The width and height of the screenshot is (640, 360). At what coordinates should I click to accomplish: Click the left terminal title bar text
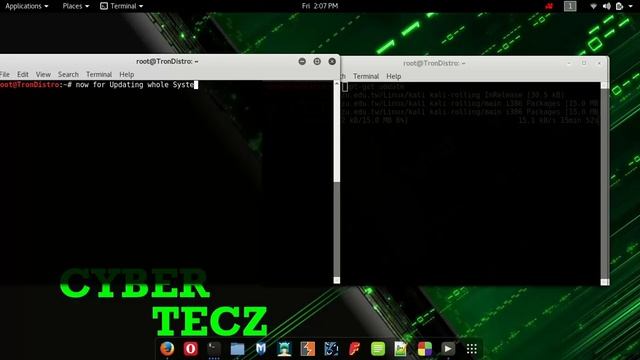167,61
